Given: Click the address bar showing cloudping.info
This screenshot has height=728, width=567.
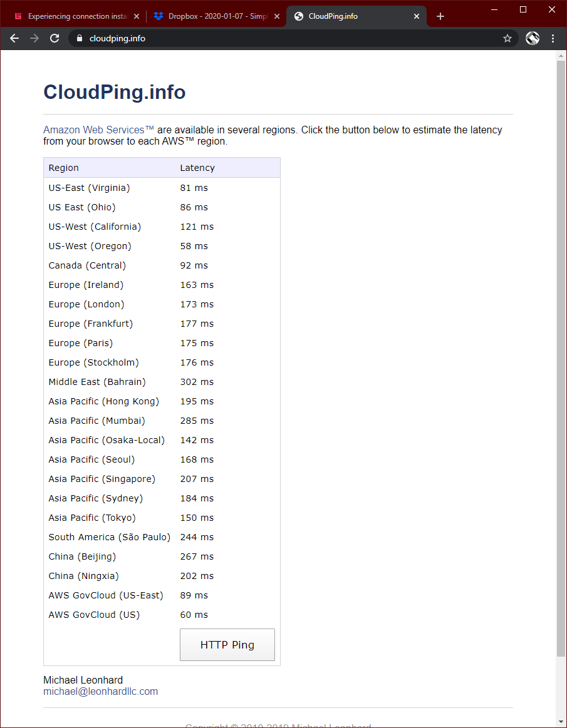Looking at the screenshot, I should tap(282, 38).
